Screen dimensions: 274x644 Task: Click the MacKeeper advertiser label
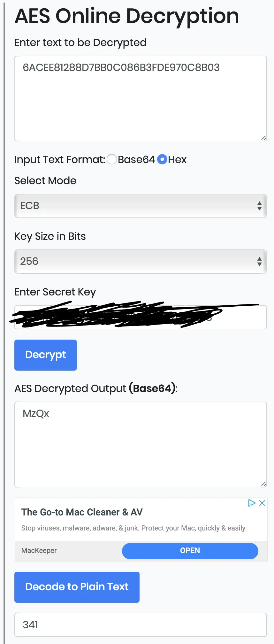pyautogui.click(x=39, y=551)
